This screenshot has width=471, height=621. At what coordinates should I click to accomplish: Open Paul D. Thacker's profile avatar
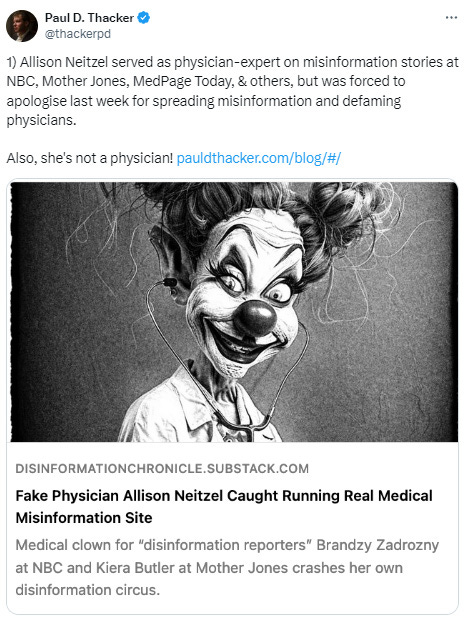coord(22,26)
